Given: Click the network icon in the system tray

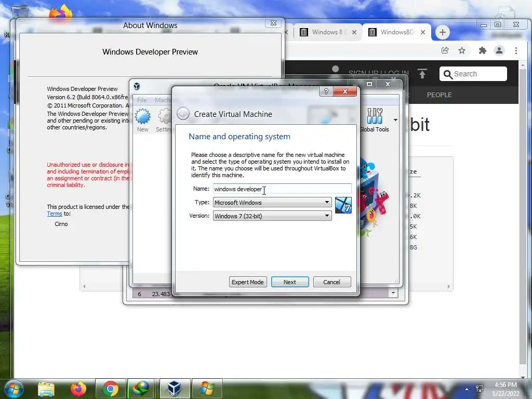Looking at the screenshot, I should click(x=480, y=389).
